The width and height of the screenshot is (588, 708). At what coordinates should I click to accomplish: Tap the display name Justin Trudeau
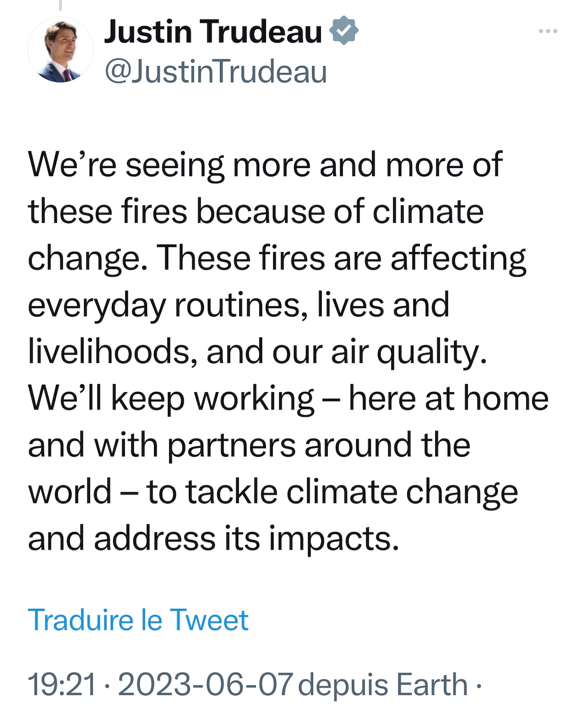coord(213,31)
